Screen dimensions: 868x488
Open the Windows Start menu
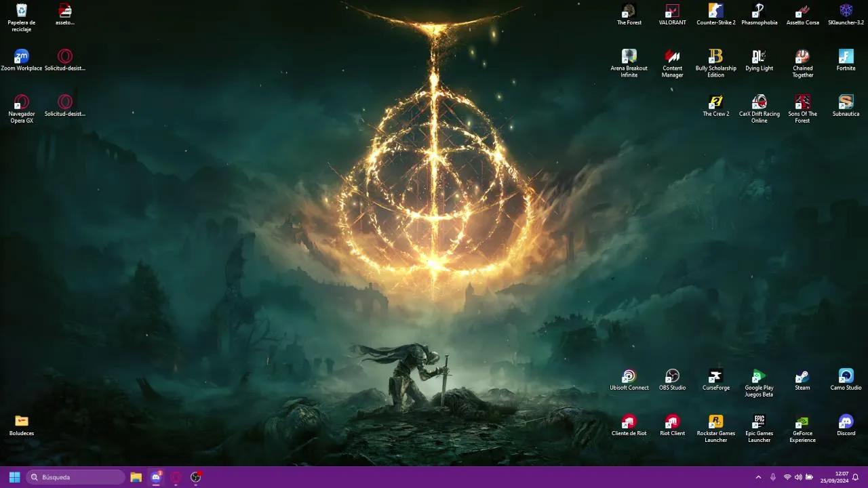click(x=14, y=476)
